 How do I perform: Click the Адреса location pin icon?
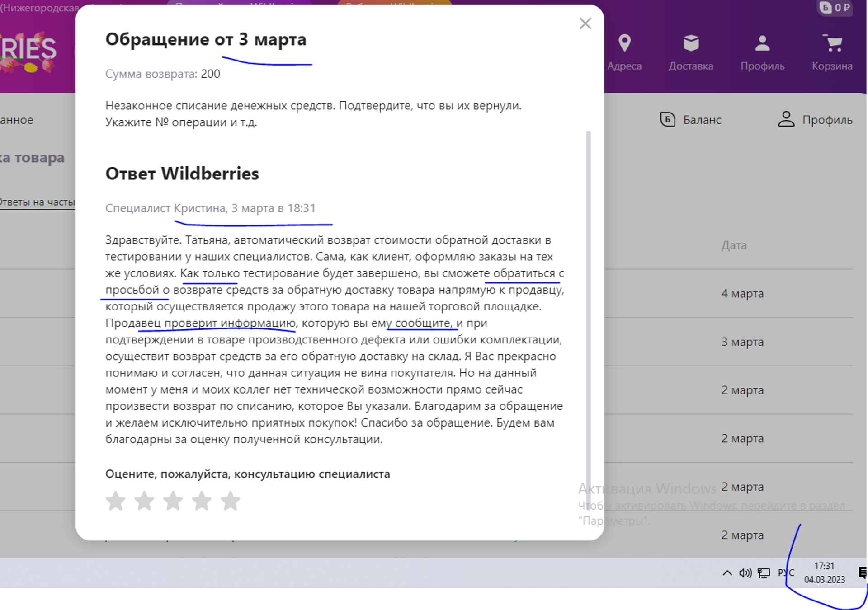pos(624,43)
